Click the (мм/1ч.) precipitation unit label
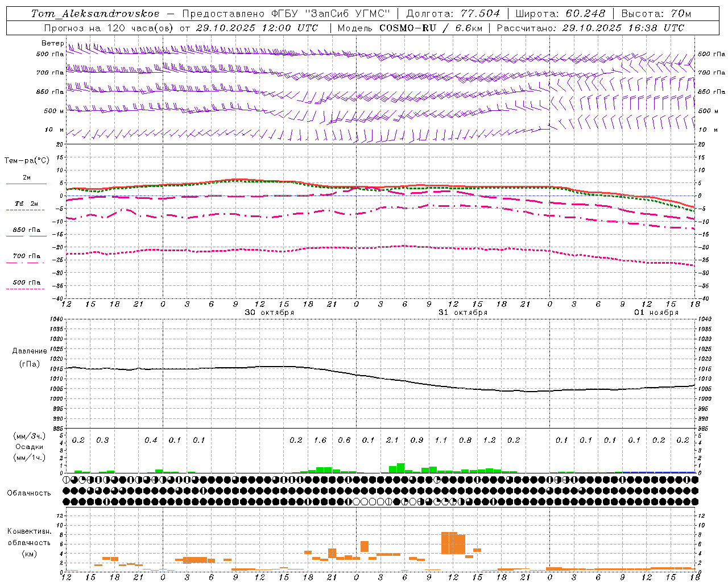Screen dimensions: 728x582 tap(30, 458)
